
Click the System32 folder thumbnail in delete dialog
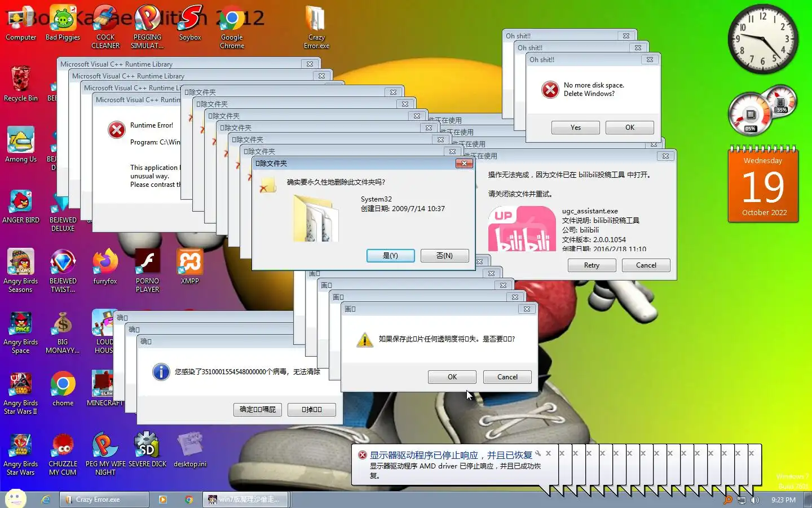[316, 218]
